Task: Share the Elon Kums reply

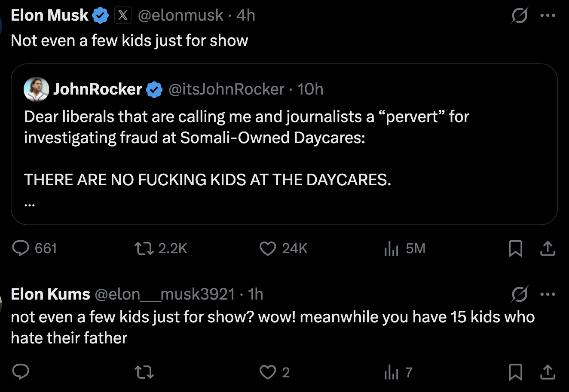Action: click(x=548, y=372)
